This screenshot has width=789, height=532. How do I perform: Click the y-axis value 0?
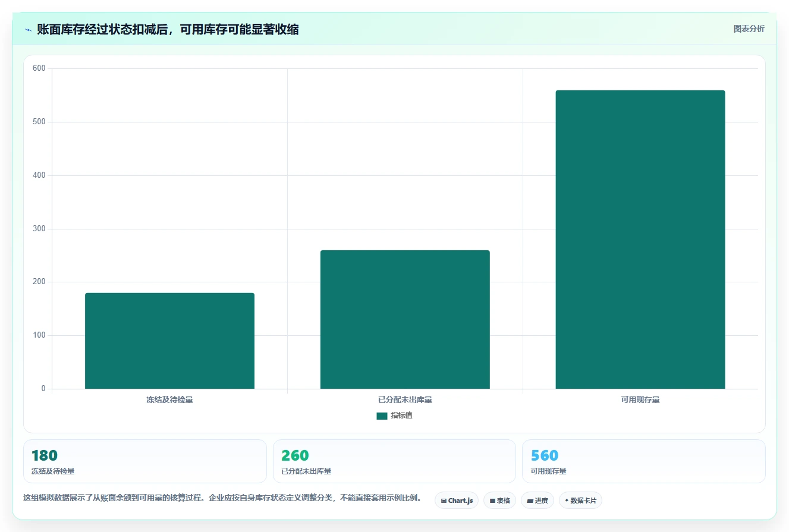click(43, 389)
